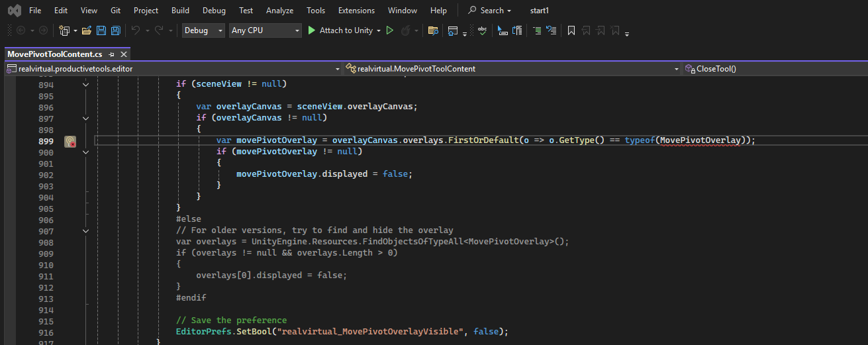The height and width of the screenshot is (345, 868).
Task: Pin the MovePivotToolContent.cs tab
Action: coord(111,54)
